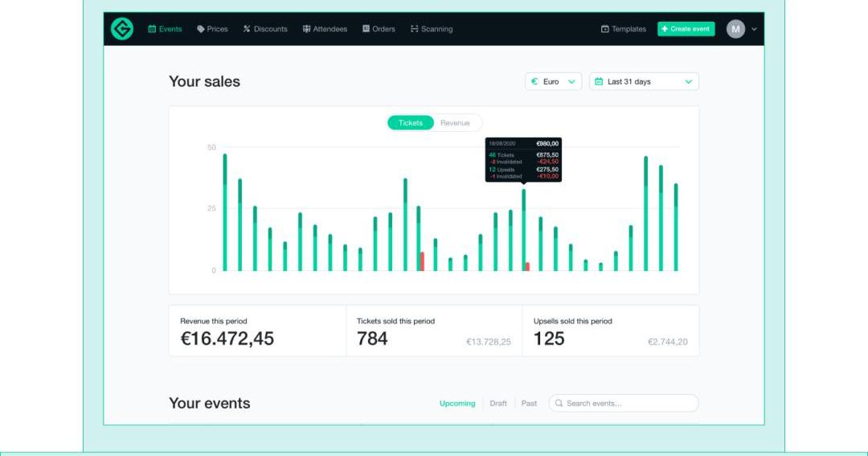Image resolution: width=868 pixels, height=456 pixels.
Task: Click the people icon beside Attendees
Action: pos(306,29)
